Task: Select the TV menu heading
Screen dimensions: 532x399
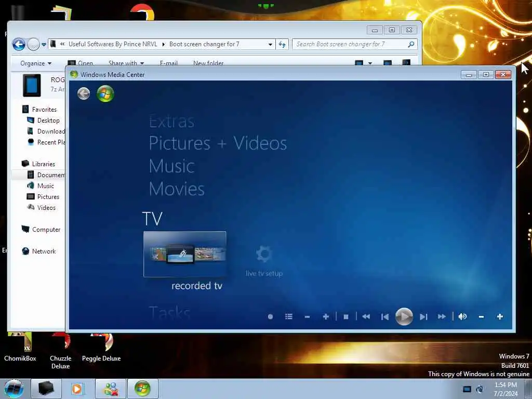Action: 152,219
